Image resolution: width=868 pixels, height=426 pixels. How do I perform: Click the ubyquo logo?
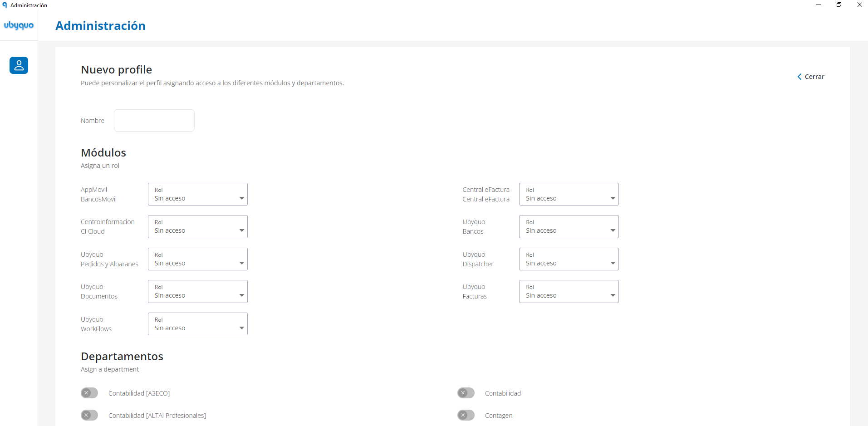(19, 25)
